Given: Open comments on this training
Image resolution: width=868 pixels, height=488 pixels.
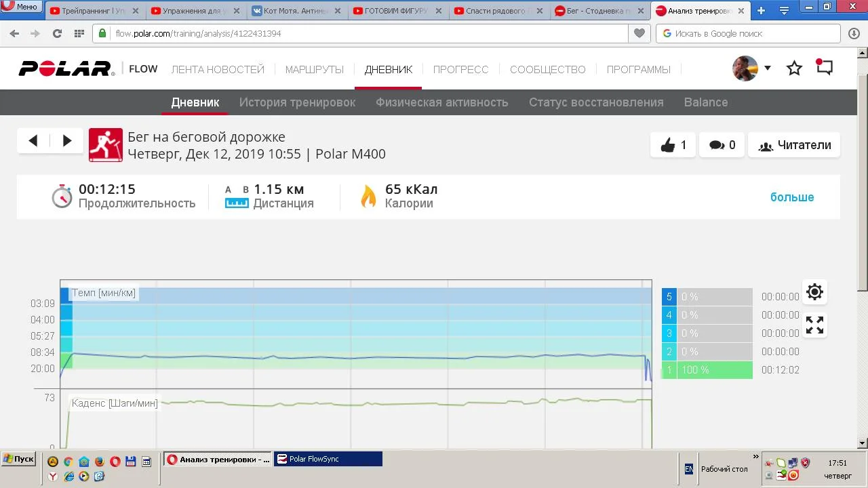Looking at the screenshot, I should [722, 145].
